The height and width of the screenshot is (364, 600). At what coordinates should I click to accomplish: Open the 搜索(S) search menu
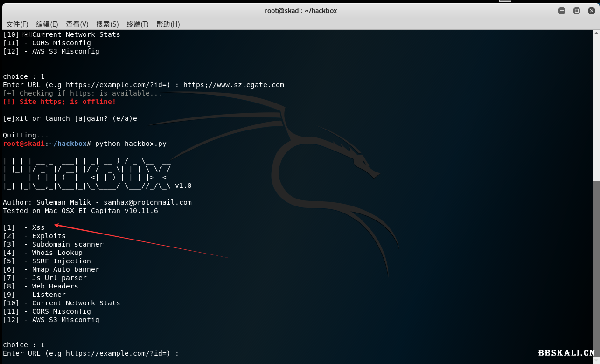tap(107, 24)
